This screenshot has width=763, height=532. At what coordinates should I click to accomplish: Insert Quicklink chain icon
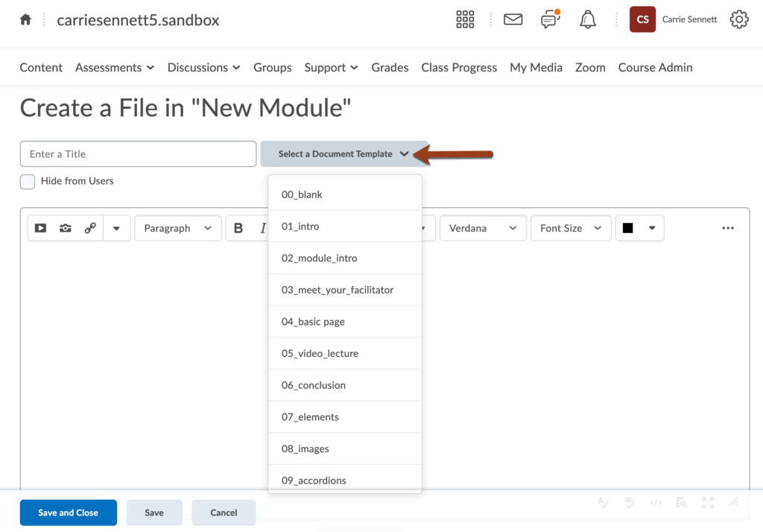point(90,228)
